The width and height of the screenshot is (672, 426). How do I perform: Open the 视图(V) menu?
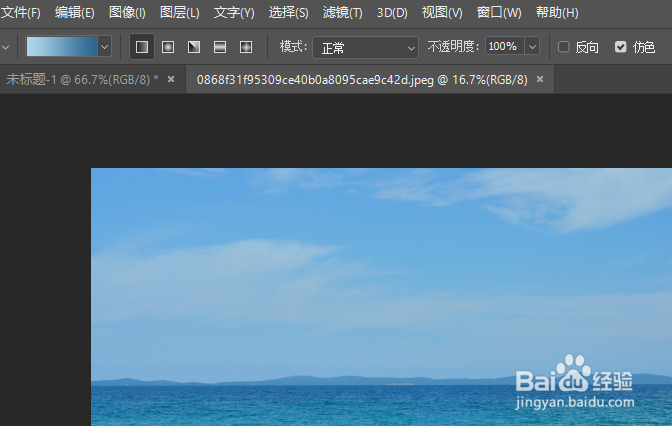click(x=442, y=12)
